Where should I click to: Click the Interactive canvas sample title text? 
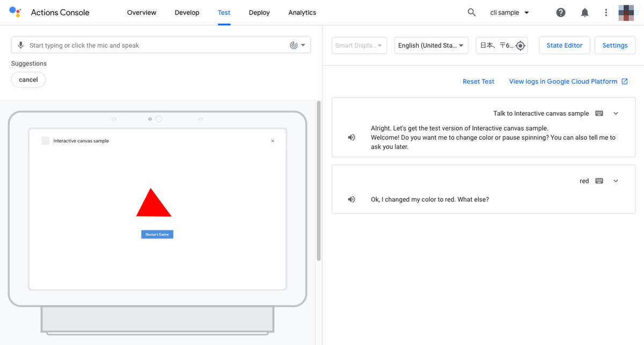point(81,141)
